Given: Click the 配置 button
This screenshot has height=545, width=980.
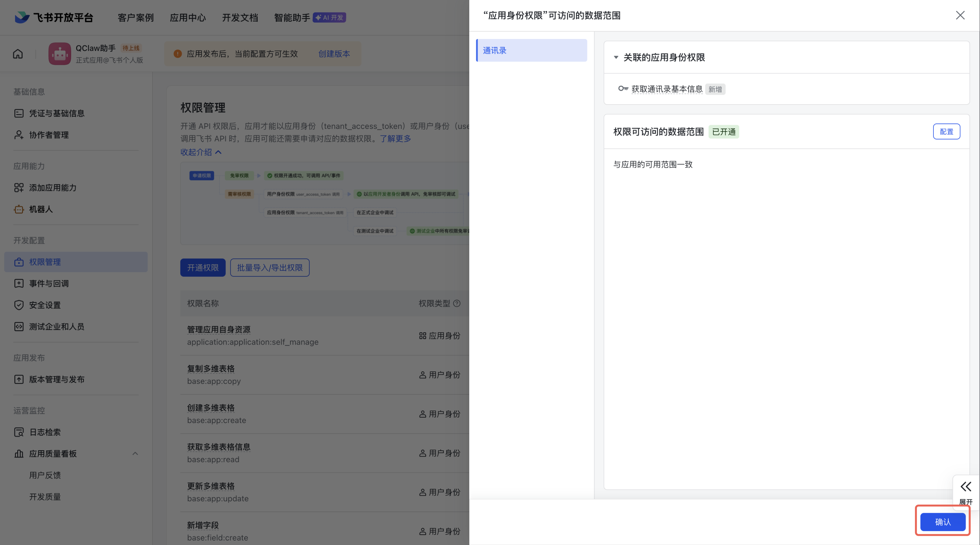Looking at the screenshot, I should pos(946,132).
